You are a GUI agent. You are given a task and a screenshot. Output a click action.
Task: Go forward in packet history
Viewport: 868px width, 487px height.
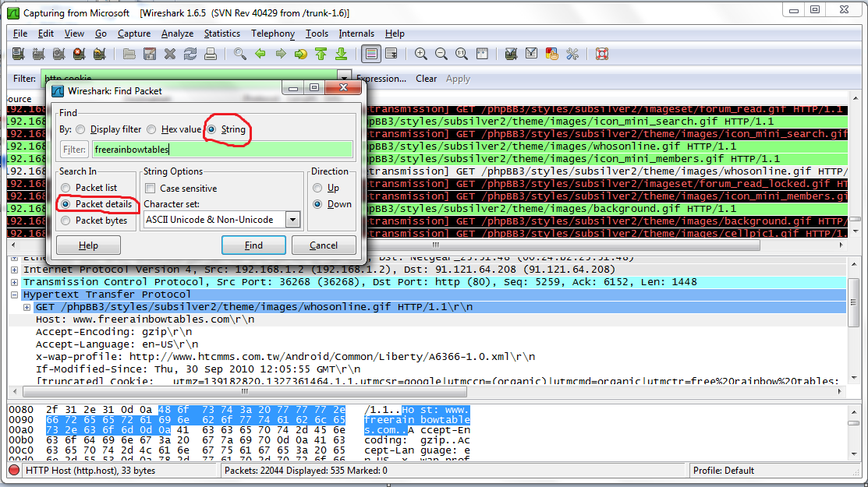pos(281,54)
